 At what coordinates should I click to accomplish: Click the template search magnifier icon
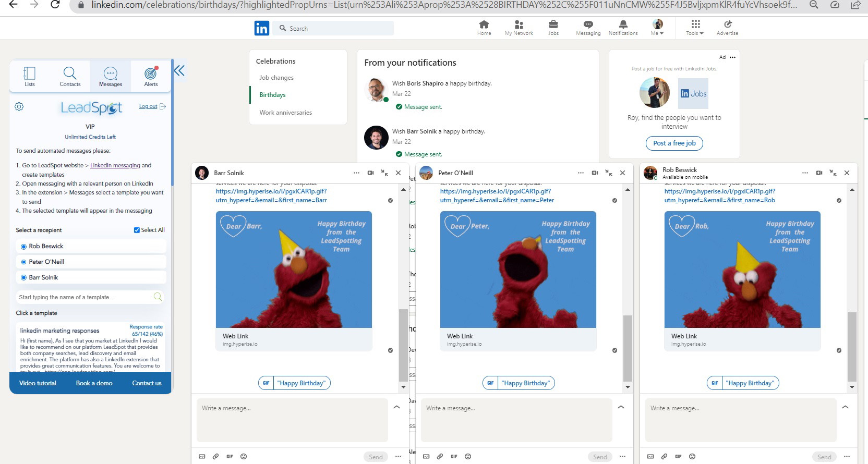tap(158, 297)
